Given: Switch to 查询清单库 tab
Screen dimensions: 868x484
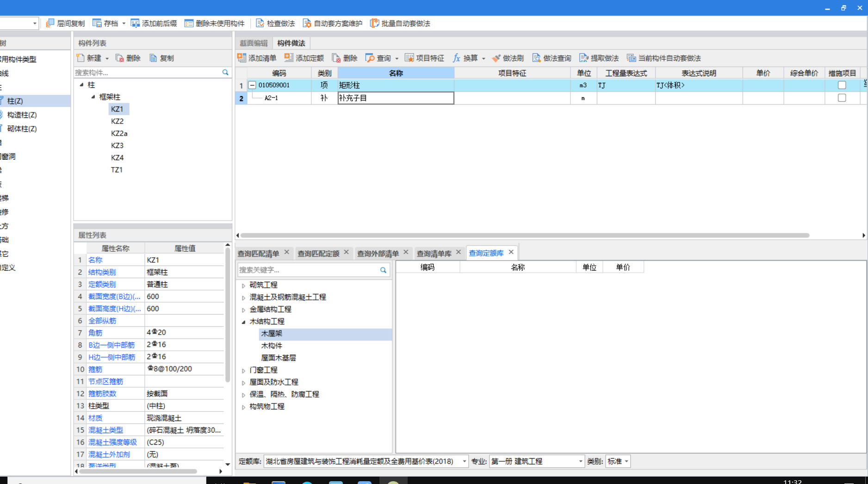Looking at the screenshot, I should click(434, 253).
